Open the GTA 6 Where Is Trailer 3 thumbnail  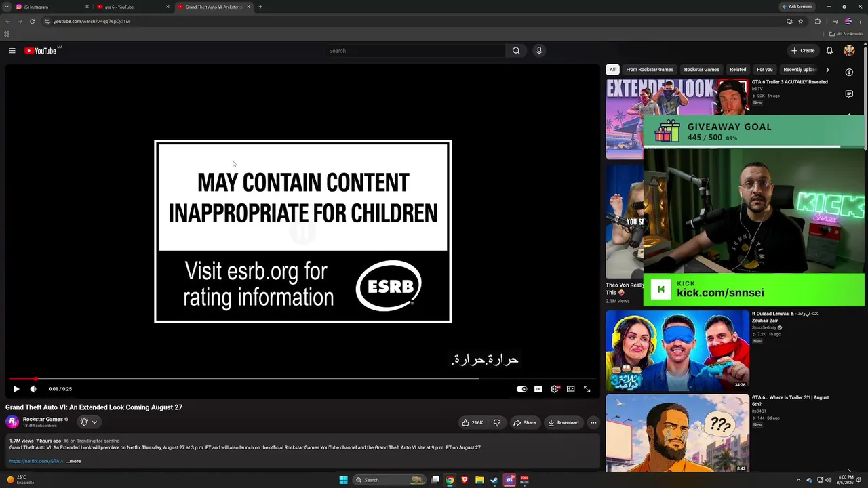[x=677, y=434]
